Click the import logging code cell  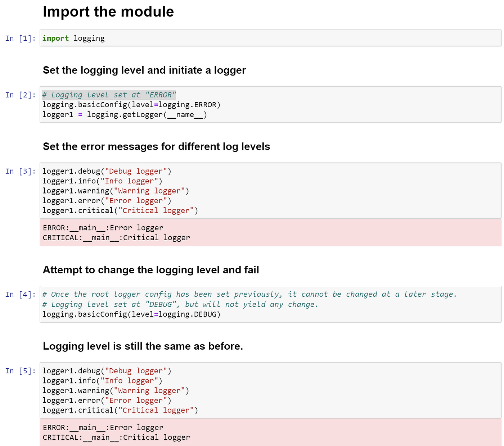coord(270,38)
